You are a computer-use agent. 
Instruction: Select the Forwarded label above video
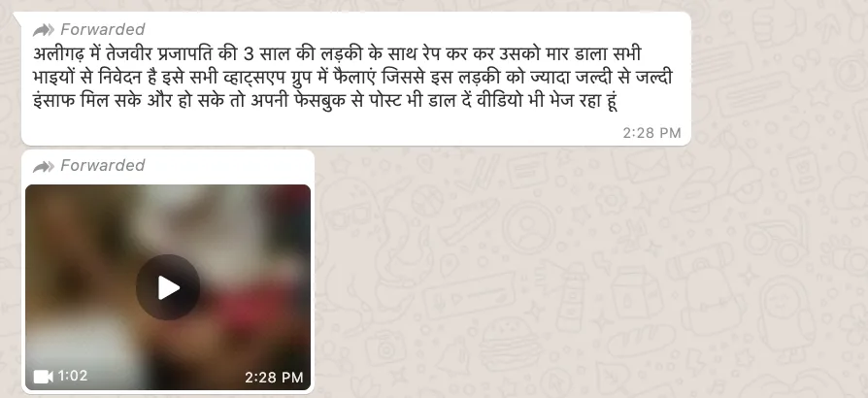[x=102, y=166]
